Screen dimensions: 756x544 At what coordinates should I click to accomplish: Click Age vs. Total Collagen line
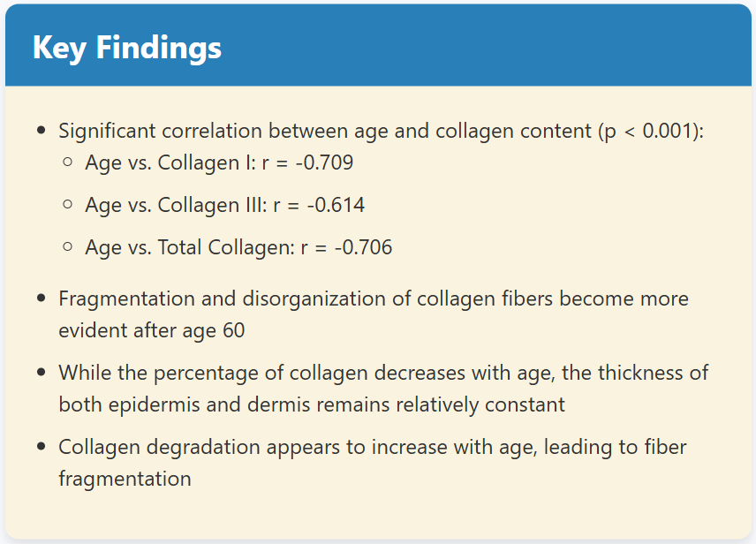pos(238,248)
